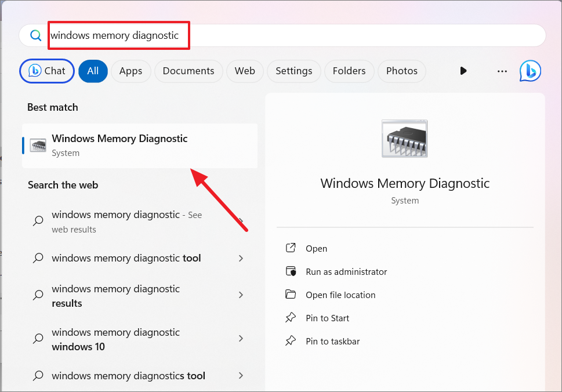Select the All filter tab
Screen dimensions: 562x392
tap(93, 71)
